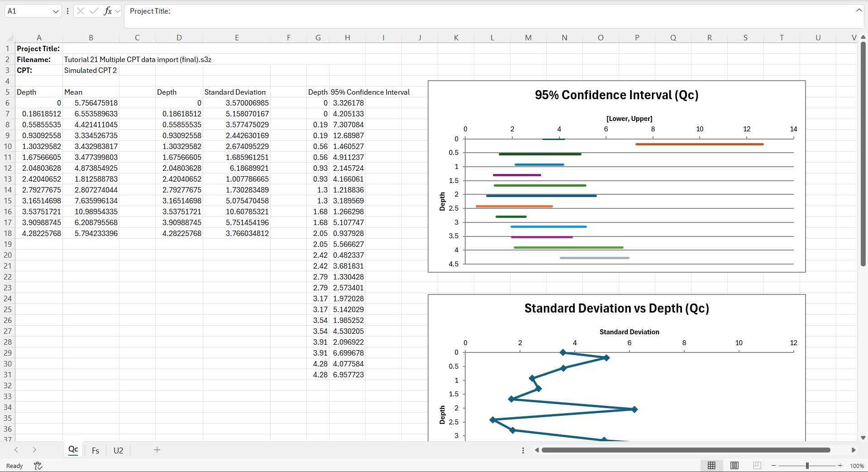Image resolution: width=868 pixels, height=472 pixels.
Task: Switch to the U2 sheet tab
Action: click(x=118, y=450)
